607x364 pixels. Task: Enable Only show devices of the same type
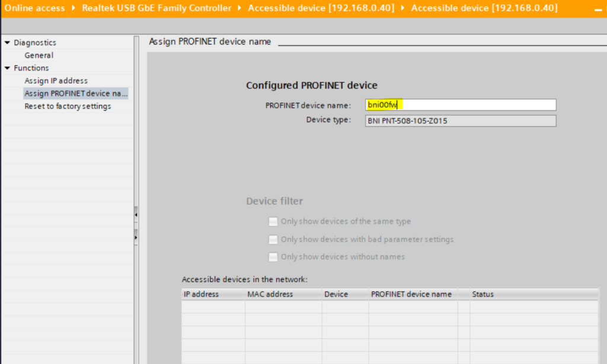(x=273, y=222)
